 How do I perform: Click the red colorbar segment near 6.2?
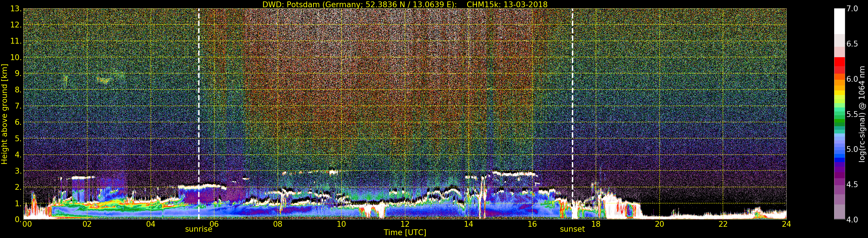[839, 62]
